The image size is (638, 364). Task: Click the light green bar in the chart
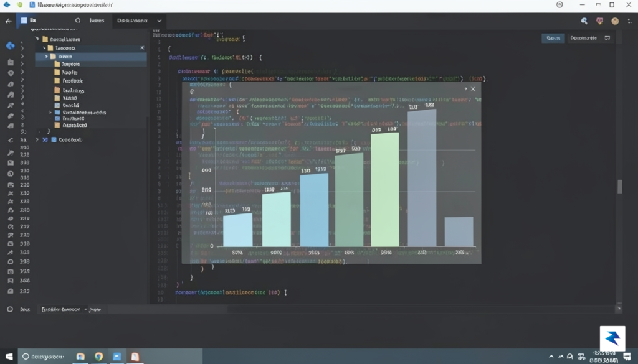click(x=385, y=190)
